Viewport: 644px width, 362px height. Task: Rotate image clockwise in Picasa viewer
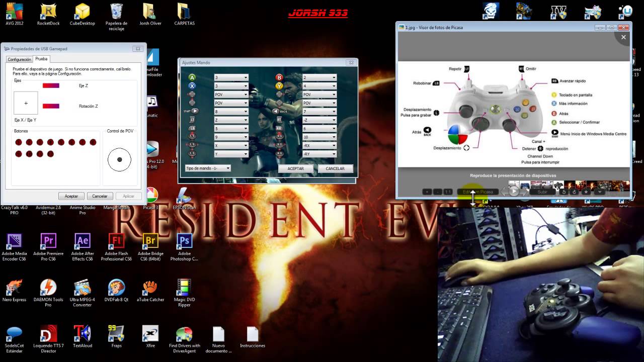click(575, 192)
